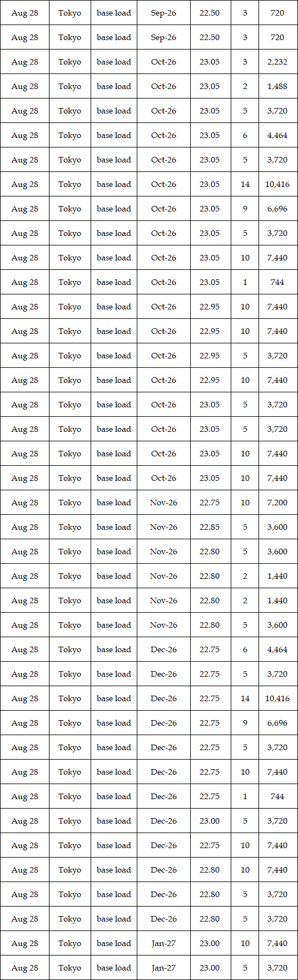This screenshot has width=298, height=980.
Task: Select 6,696 volume in the Oct-26 row
Action: coord(277,209)
